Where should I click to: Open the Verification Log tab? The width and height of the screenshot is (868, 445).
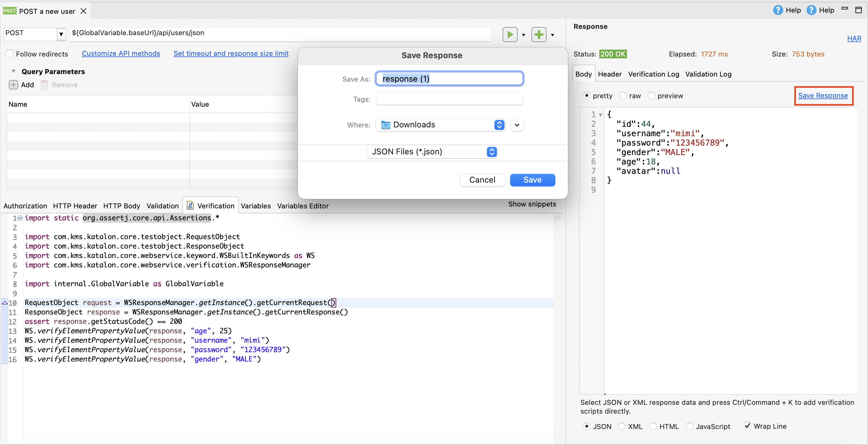pyautogui.click(x=653, y=74)
